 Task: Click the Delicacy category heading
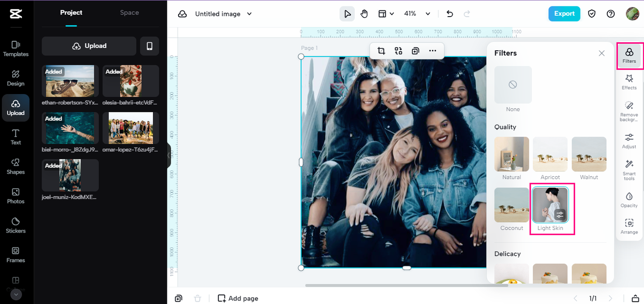[508, 254]
